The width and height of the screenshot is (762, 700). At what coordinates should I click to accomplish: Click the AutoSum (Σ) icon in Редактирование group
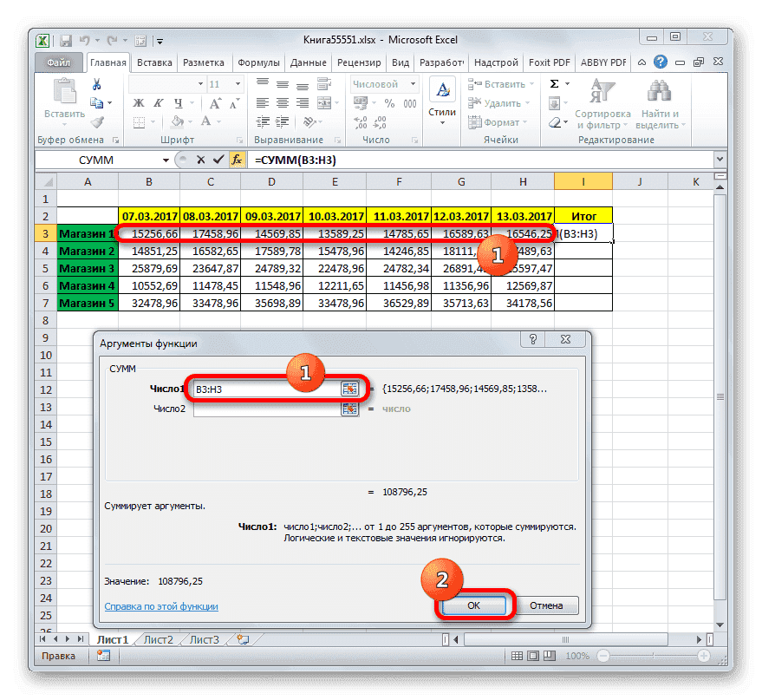click(x=554, y=83)
